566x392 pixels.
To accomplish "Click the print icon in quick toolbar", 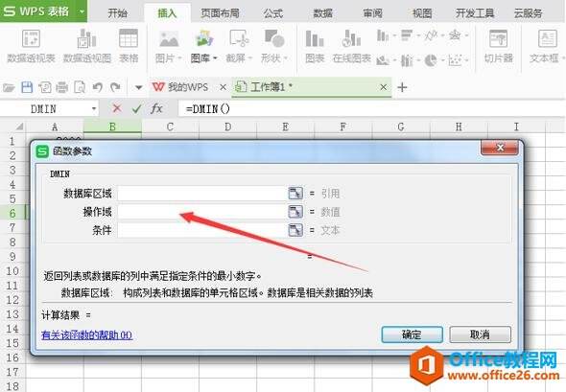I will click(61, 87).
